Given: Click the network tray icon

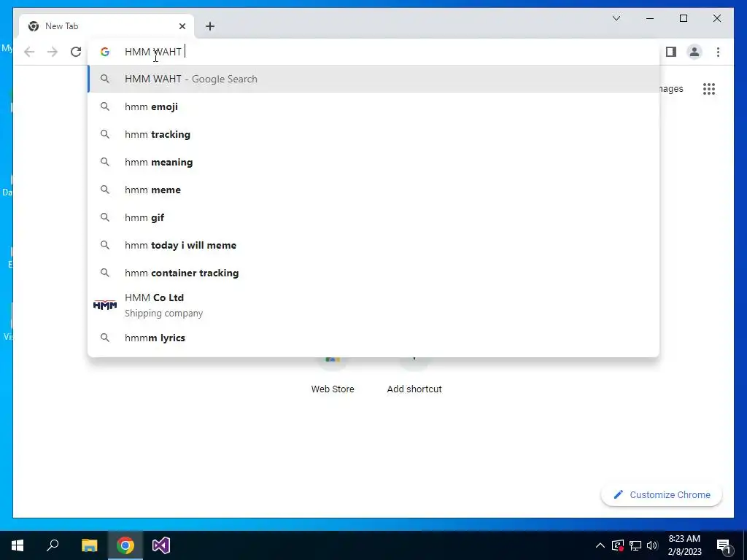Looking at the screenshot, I should coord(635,545).
